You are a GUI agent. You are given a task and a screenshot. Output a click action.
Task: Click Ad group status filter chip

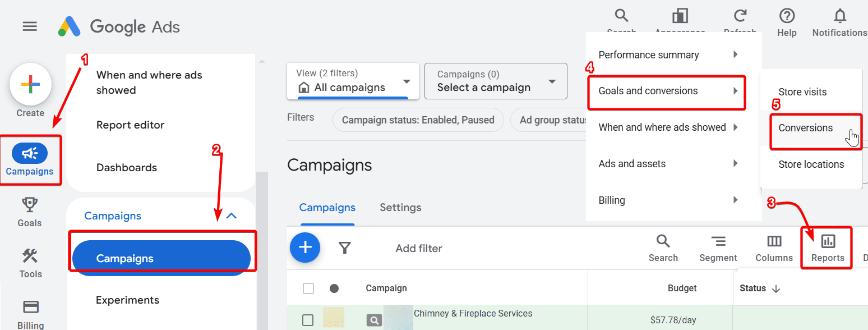click(x=550, y=120)
